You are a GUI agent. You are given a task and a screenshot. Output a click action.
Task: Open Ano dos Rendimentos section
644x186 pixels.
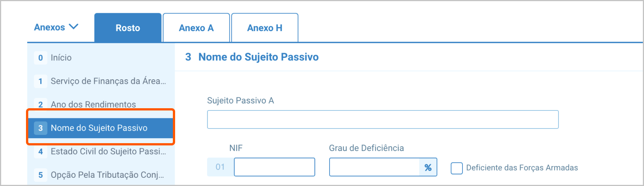click(93, 104)
